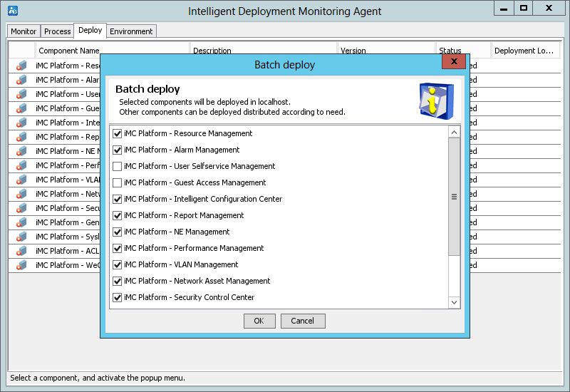
Task: Click the Version column header
Action: [x=386, y=51]
